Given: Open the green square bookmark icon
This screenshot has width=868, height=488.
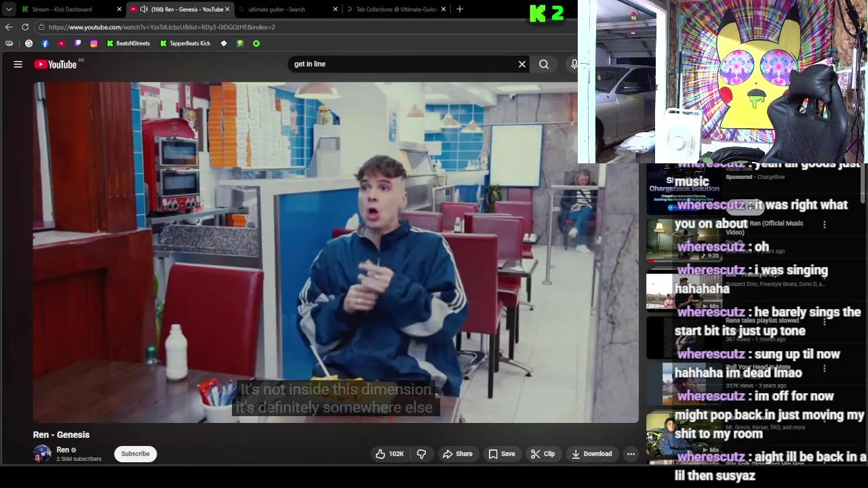Looking at the screenshot, I should click(x=240, y=43).
